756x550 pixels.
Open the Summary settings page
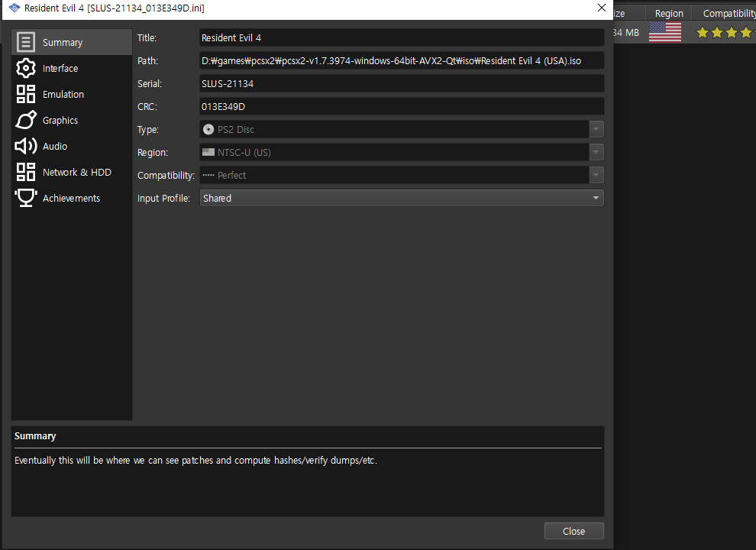tap(72, 42)
